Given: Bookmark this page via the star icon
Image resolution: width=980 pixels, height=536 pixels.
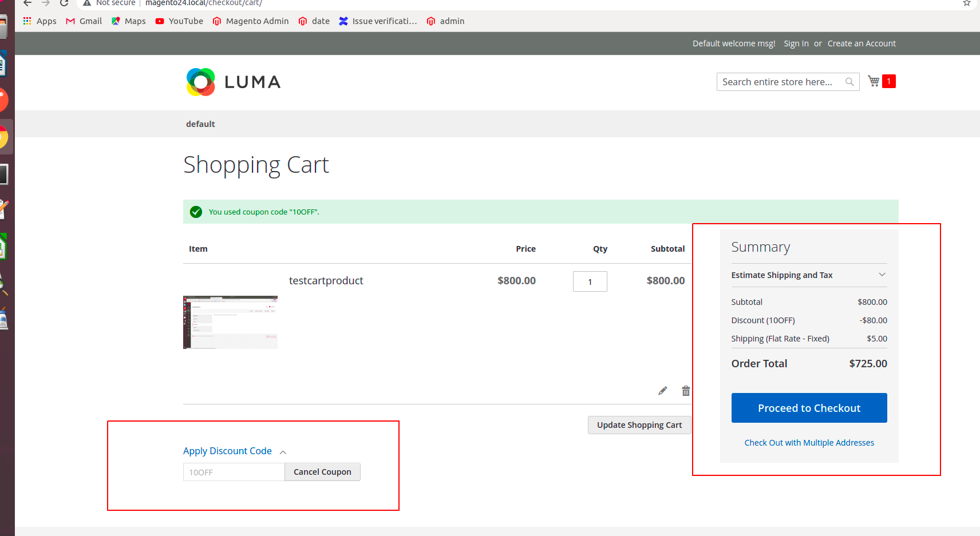Looking at the screenshot, I should click(x=967, y=3).
